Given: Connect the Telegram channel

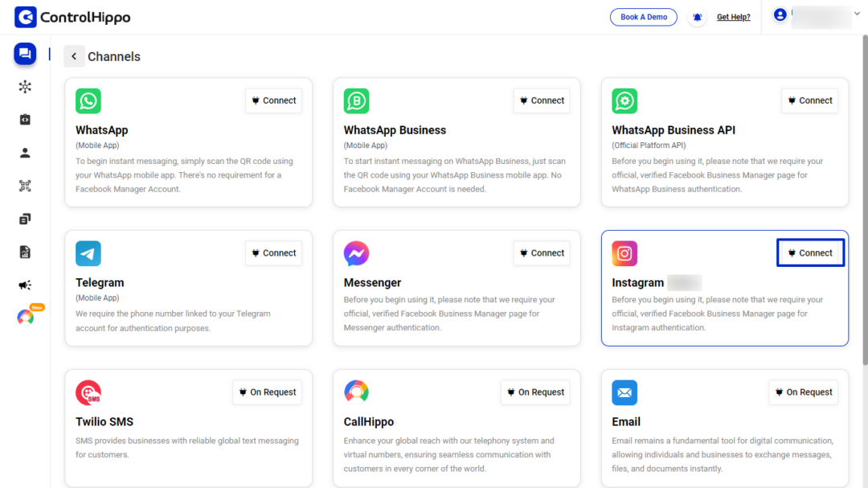Looking at the screenshot, I should coord(273,253).
